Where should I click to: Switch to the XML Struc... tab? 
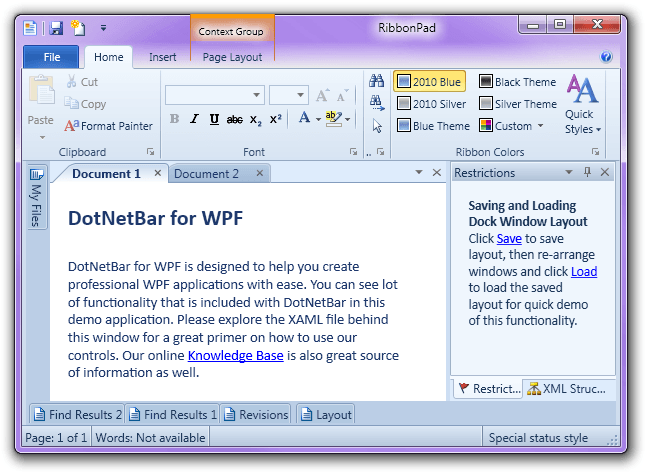pyautogui.click(x=566, y=388)
